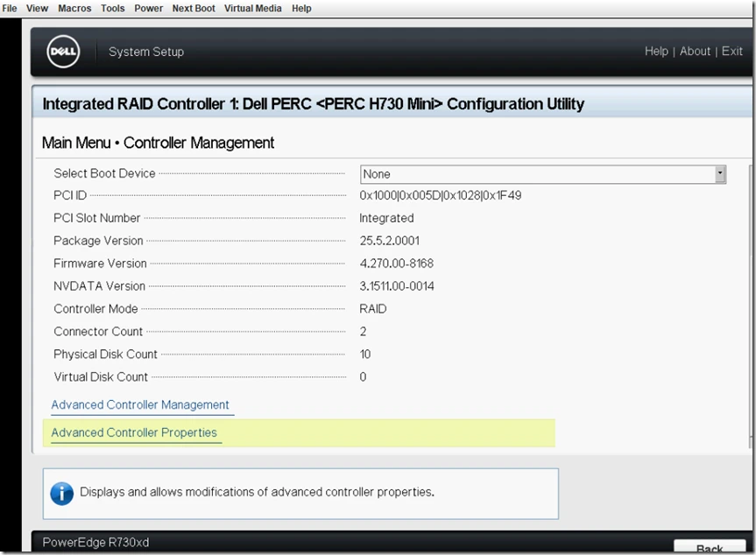Click the Firmware Version label
The height and width of the screenshot is (555, 756).
[x=100, y=263]
